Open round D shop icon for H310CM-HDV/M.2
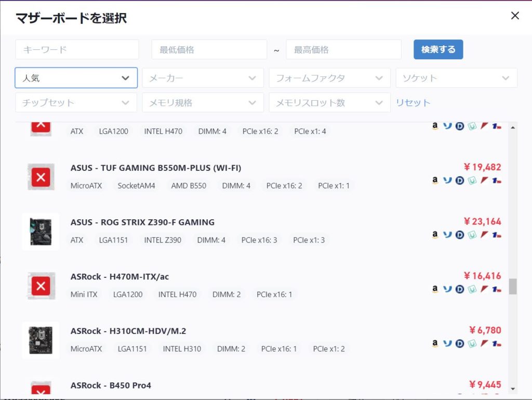The height and width of the screenshot is (400, 532). (x=460, y=343)
